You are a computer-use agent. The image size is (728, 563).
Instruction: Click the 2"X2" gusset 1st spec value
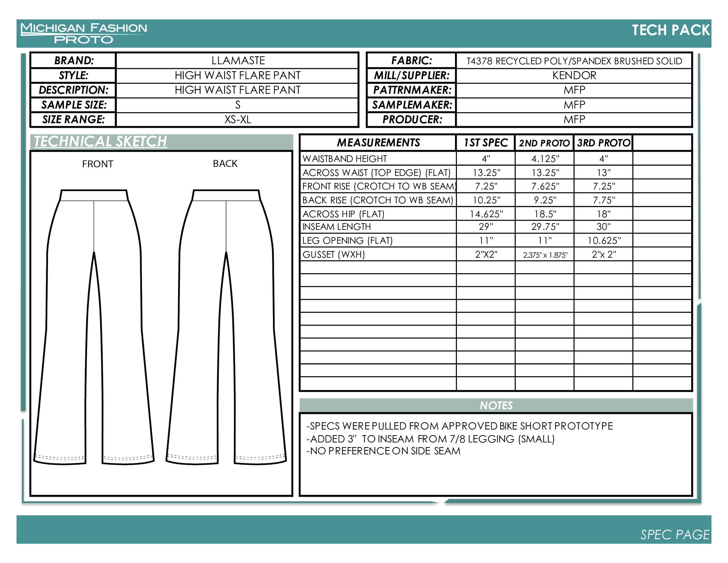pyautogui.click(x=486, y=254)
